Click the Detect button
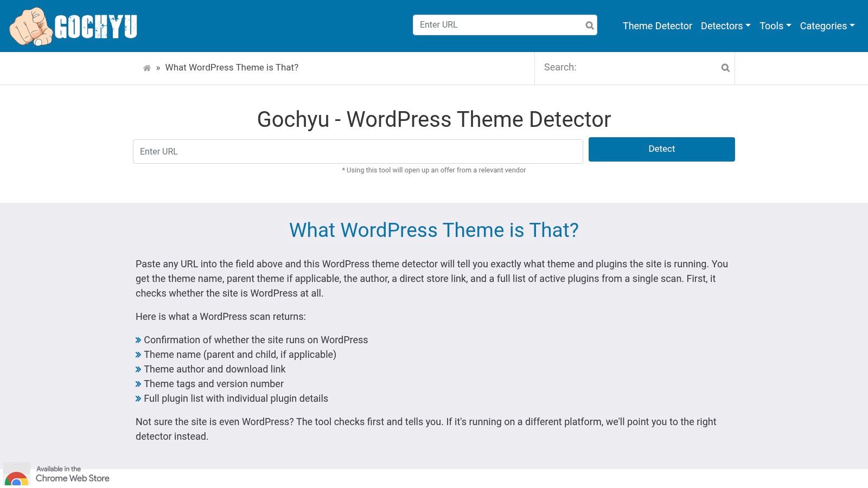 662,149
